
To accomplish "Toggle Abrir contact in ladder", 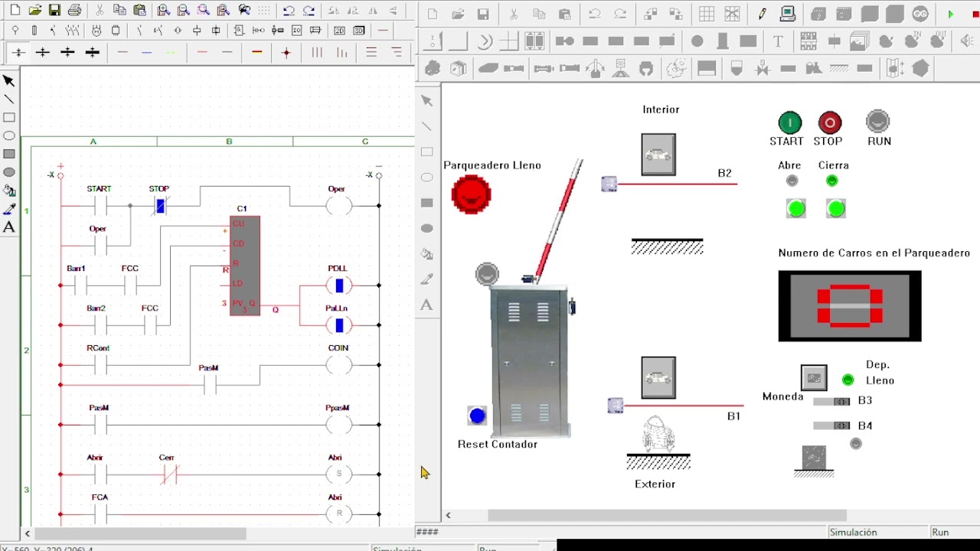I will [100, 474].
